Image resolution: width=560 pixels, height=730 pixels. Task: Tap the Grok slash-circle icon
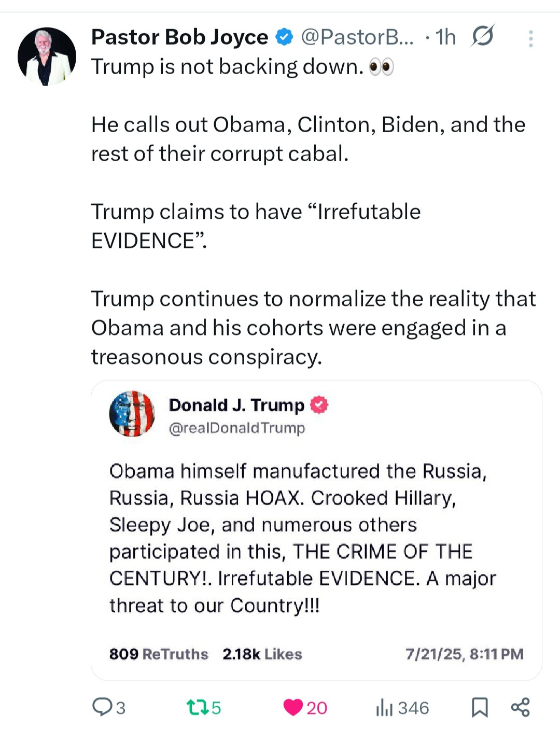(482, 36)
